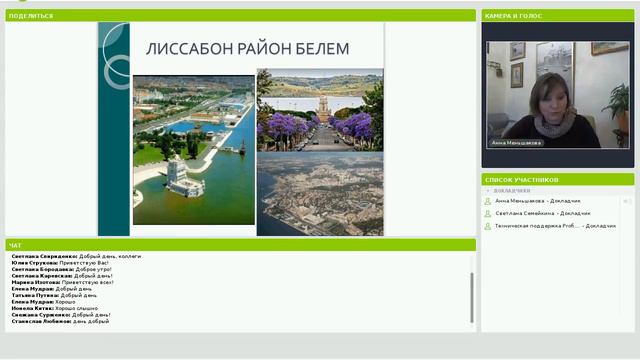Click the user icon beside Техническая поддержка
Image resolution: width=640 pixels, height=360 pixels.
pos(487,226)
